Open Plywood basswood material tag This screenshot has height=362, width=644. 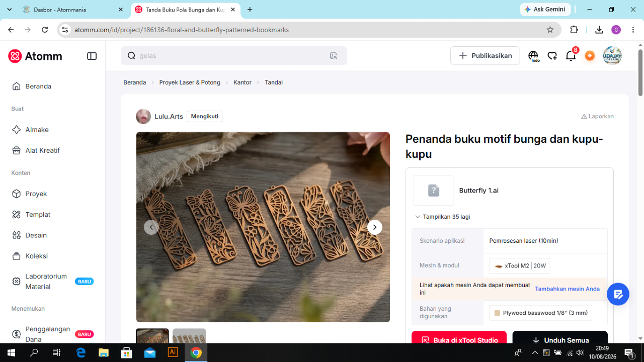541,313
